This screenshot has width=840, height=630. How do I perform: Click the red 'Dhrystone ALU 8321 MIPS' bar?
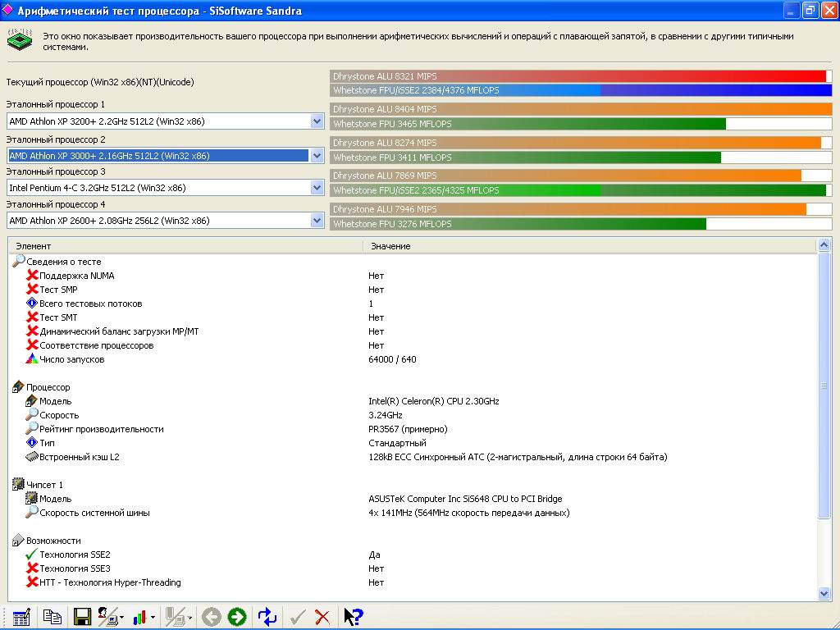581,76
